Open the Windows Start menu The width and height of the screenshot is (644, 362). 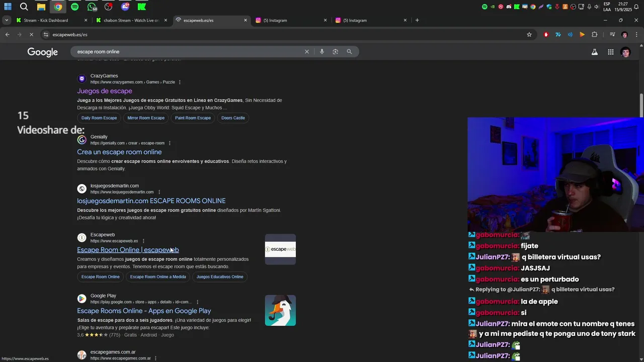point(8,7)
